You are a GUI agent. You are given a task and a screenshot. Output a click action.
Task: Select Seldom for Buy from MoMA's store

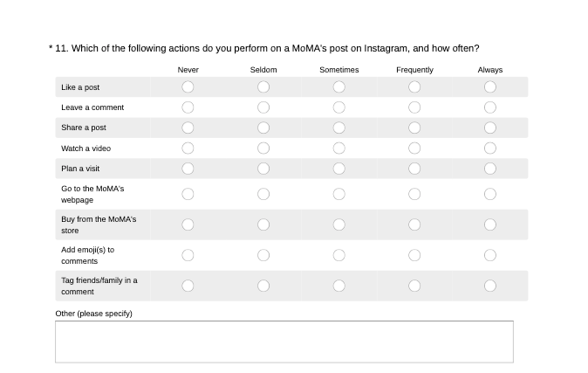[263, 224]
